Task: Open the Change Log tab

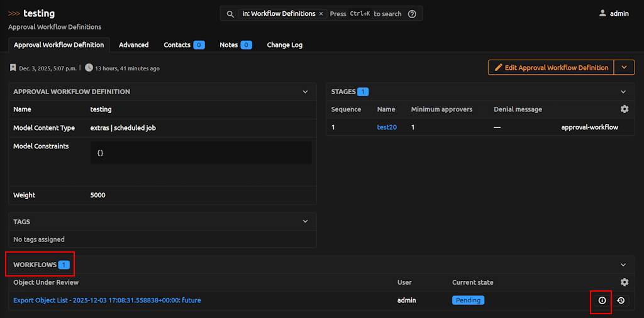Action: [284, 45]
